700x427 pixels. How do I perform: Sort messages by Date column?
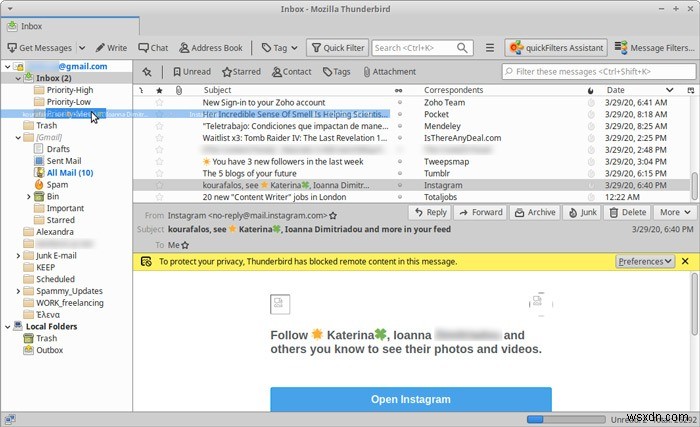[x=639, y=90]
